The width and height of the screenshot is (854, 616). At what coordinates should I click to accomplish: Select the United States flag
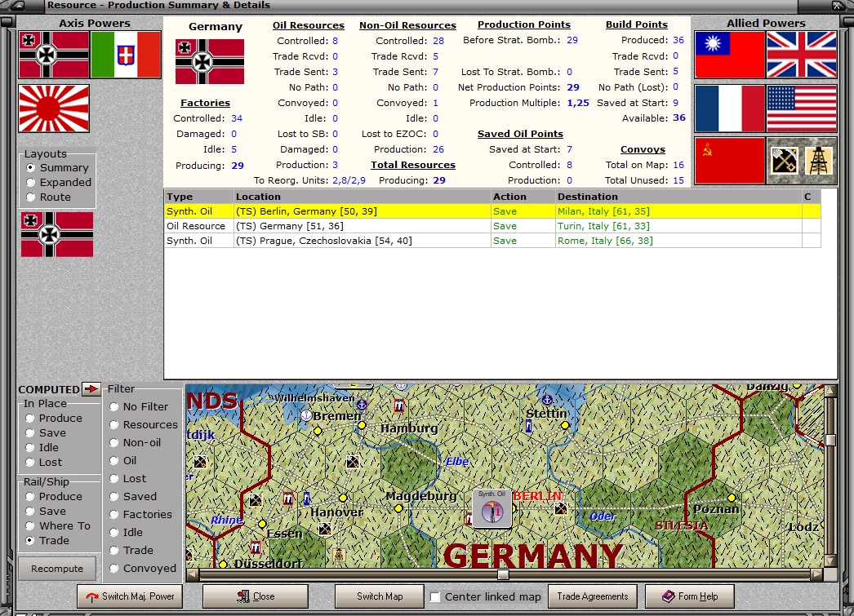tap(802, 109)
